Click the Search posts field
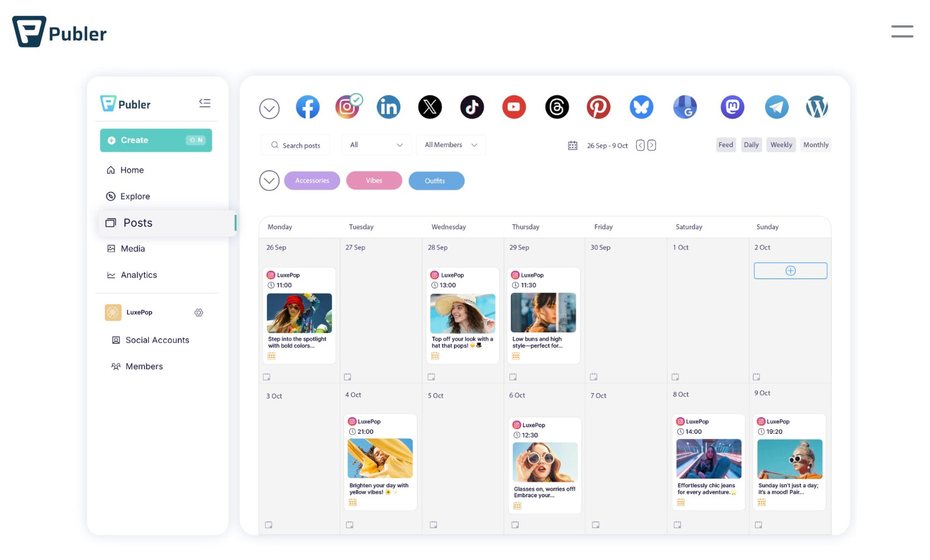The width and height of the screenshot is (930, 560). point(295,145)
